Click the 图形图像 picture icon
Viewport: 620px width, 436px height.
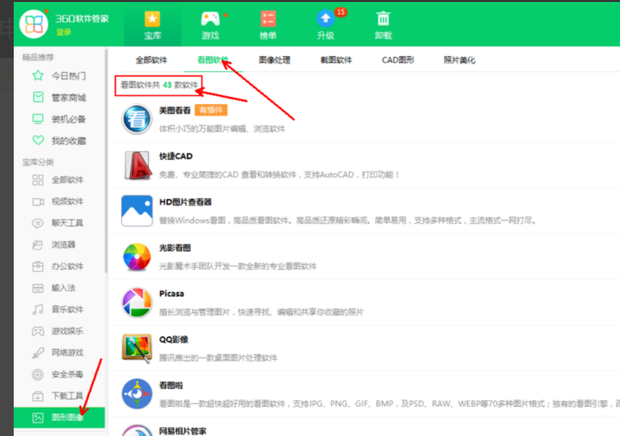(x=38, y=417)
